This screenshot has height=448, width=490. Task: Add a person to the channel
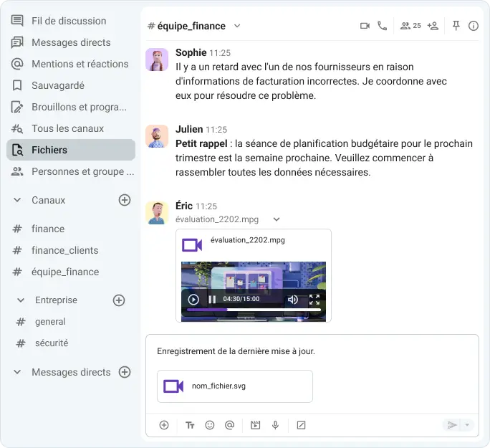point(433,26)
